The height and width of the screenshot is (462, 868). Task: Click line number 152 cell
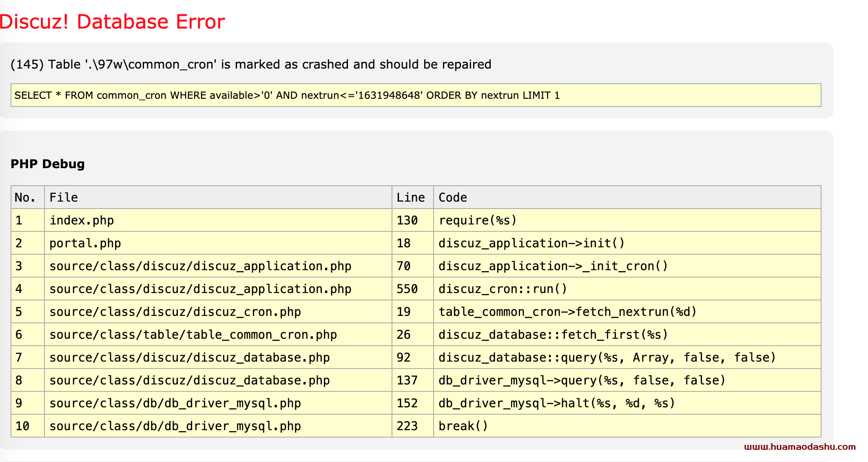click(x=412, y=403)
